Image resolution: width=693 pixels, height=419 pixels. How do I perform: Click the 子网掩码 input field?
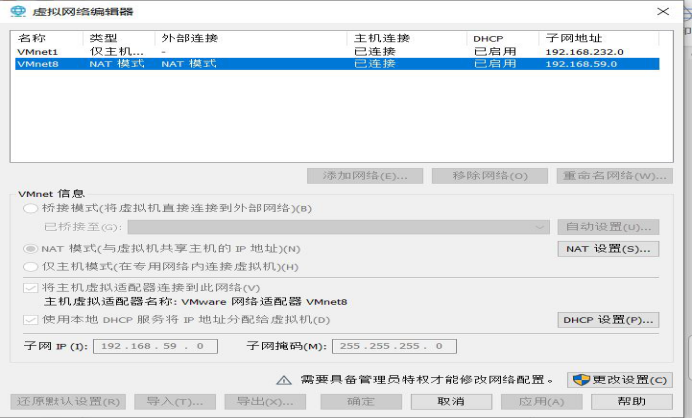click(394, 346)
